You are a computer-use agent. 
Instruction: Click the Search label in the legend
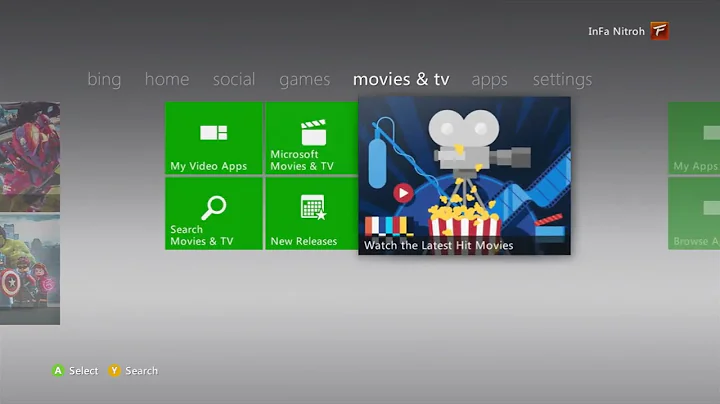click(x=141, y=370)
